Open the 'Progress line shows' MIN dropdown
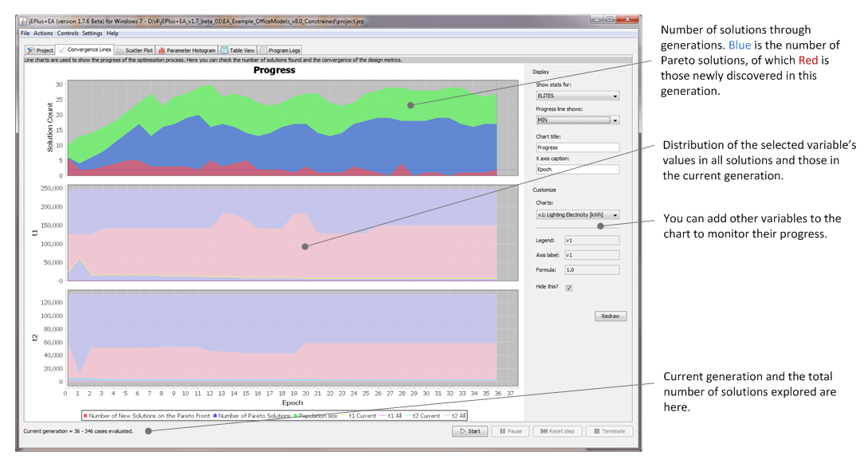 coord(577,120)
